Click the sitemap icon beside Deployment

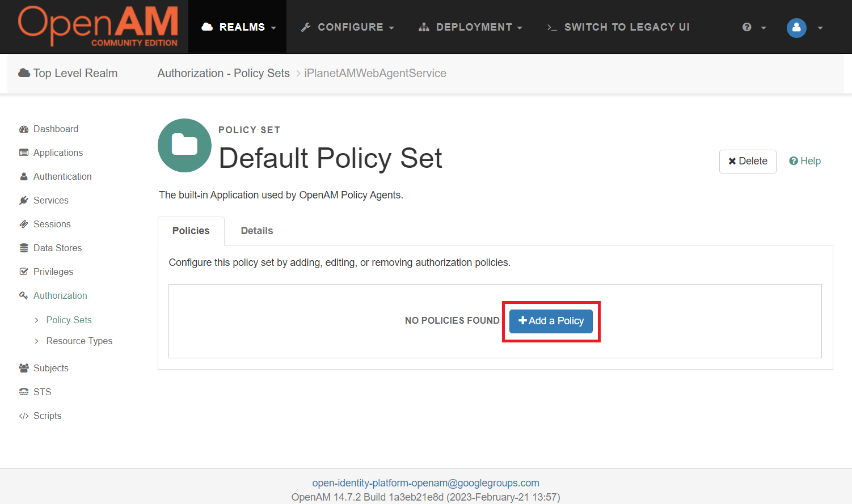[x=424, y=27]
